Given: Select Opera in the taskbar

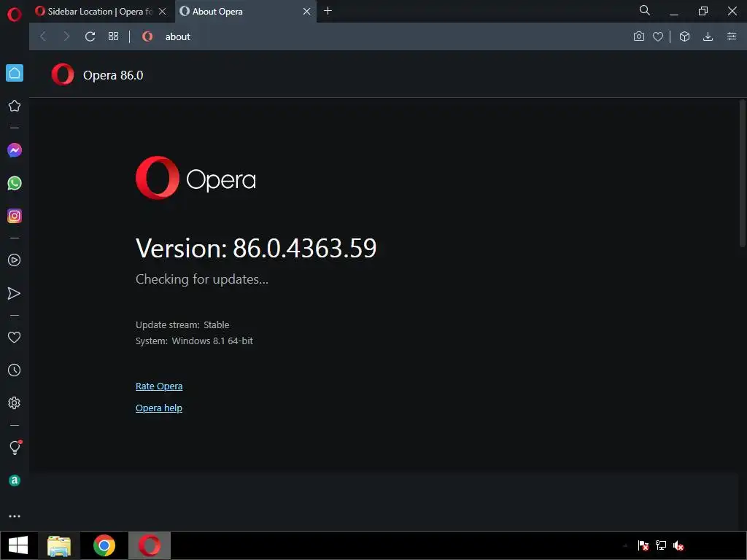Looking at the screenshot, I should coord(150,545).
